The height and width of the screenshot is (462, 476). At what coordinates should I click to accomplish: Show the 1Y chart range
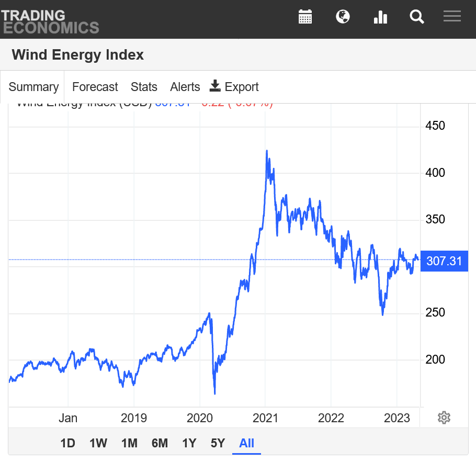(189, 443)
